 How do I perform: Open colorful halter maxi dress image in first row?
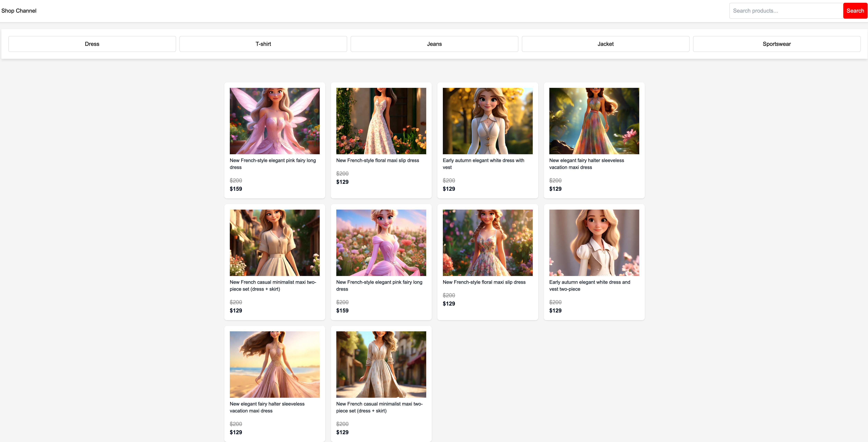pos(594,121)
